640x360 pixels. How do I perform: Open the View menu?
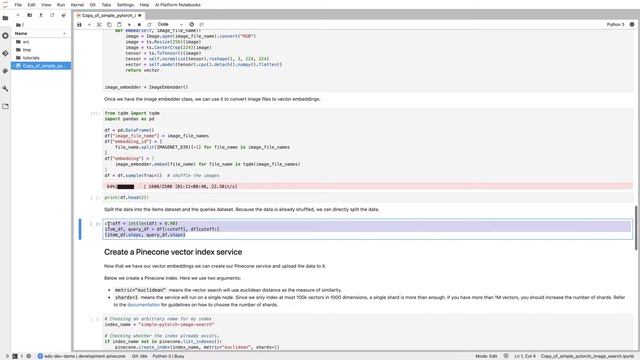point(46,5)
